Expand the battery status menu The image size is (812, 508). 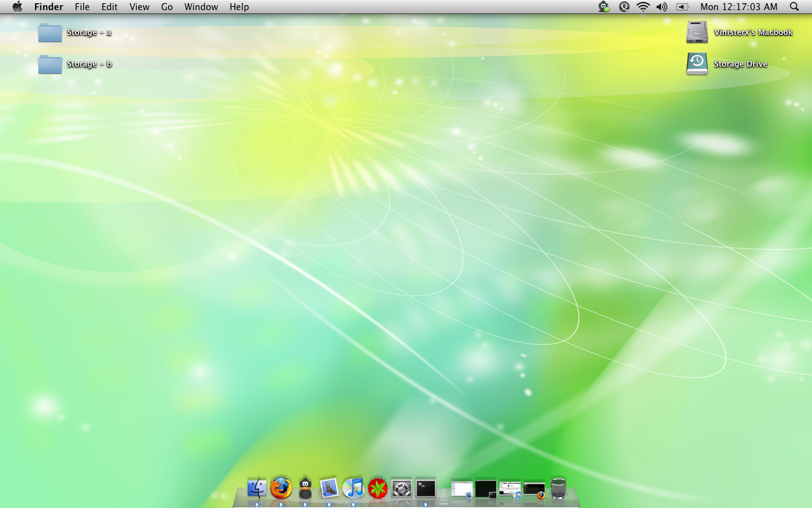point(683,7)
